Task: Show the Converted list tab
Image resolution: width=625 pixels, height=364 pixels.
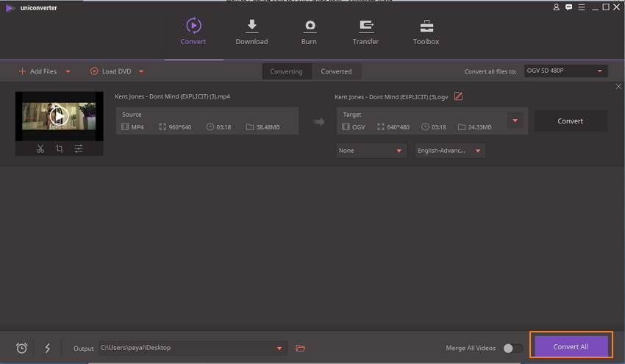Action: click(337, 71)
